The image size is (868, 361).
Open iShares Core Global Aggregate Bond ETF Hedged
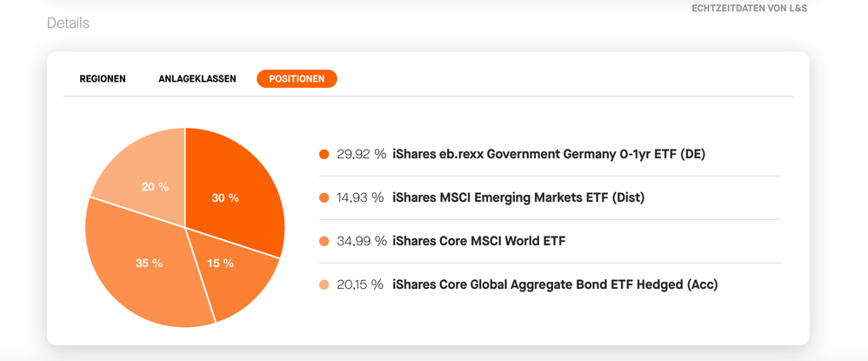tap(555, 285)
